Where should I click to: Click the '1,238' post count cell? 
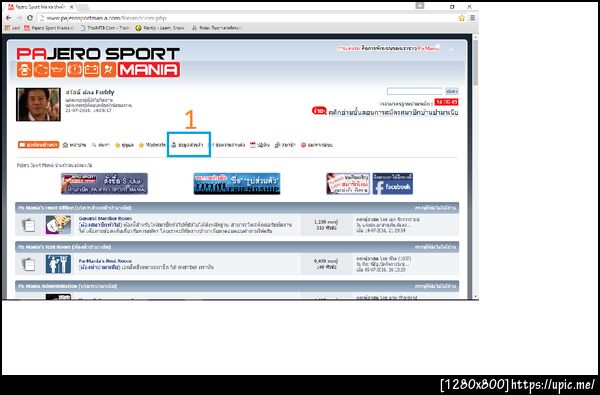[x=326, y=225]
